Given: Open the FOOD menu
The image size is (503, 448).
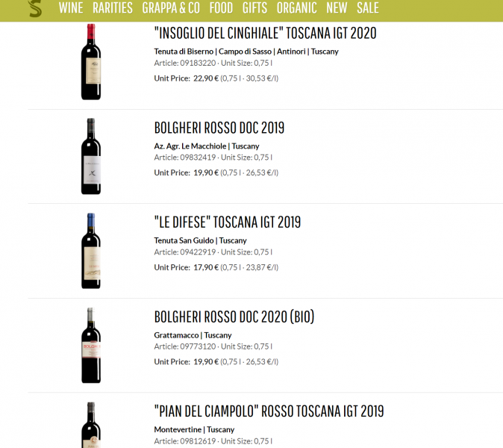Looking at the screenshot, I should (221, 8).
